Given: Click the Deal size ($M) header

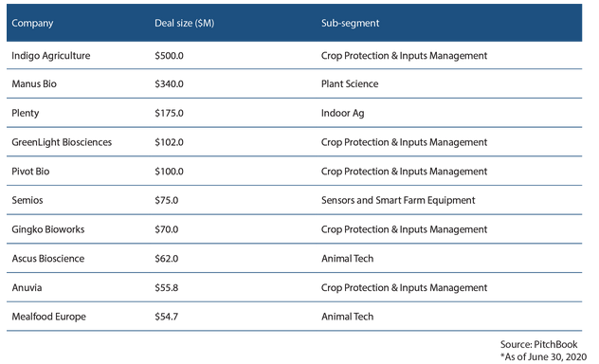Looking at the screenshot, I should [x=185, y=24].
